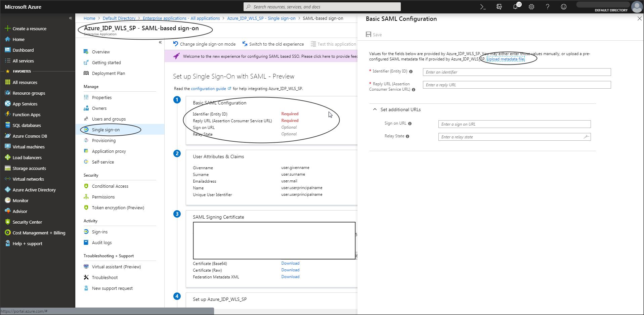Click the user account avatar

(637, 7)
